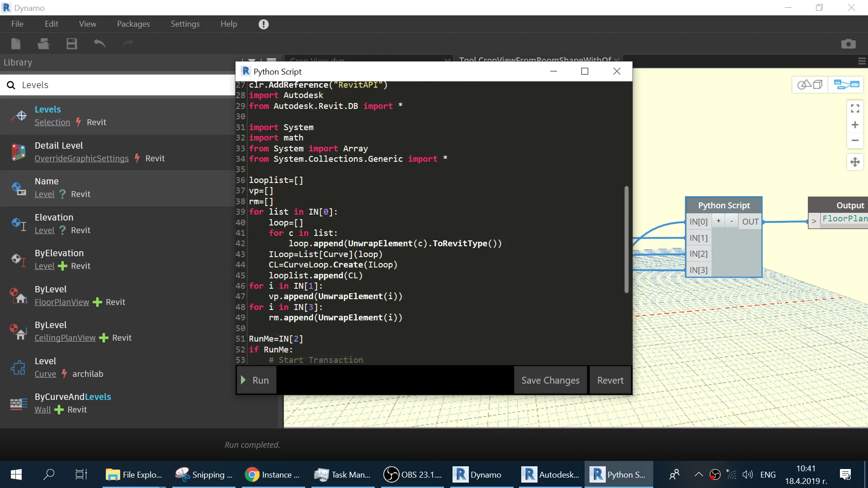The width and height of the screenshot is (868, 488).
Task: Expand the Output node preview arrow
Action: point(814,221)
